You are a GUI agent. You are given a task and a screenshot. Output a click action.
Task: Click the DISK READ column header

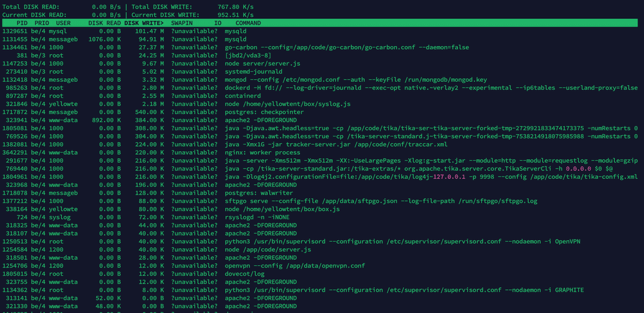click(104, 23)
